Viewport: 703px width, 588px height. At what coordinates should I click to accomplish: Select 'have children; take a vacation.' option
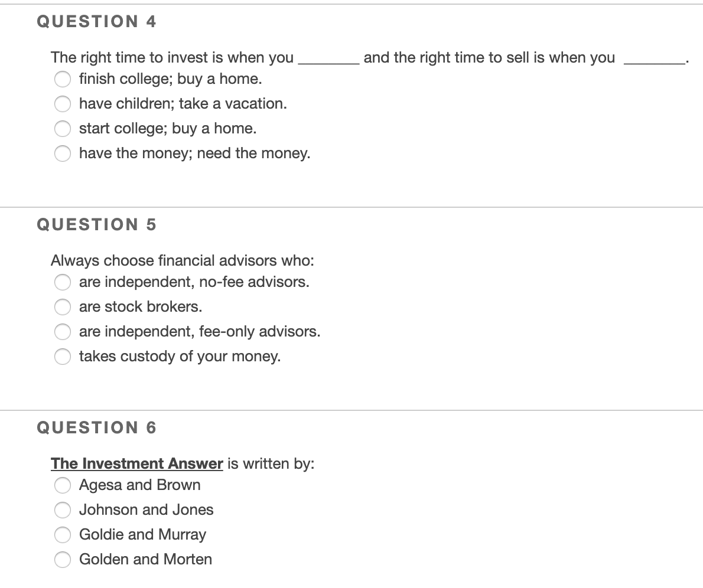(x=63, y=104)
